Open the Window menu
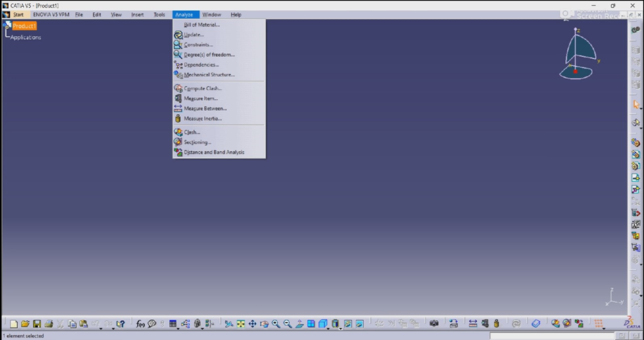The width and height of the screenshot is (644, 340). pos(212,14)
